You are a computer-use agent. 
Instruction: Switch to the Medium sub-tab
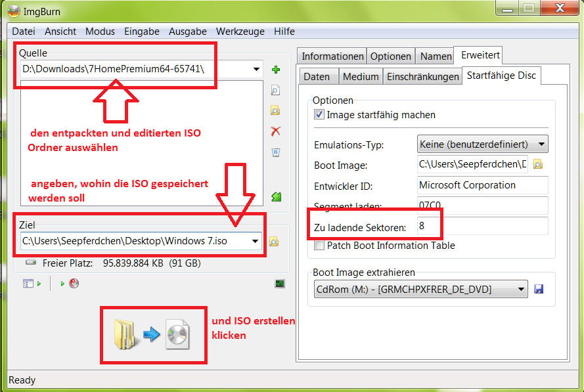tap(361, 77)
